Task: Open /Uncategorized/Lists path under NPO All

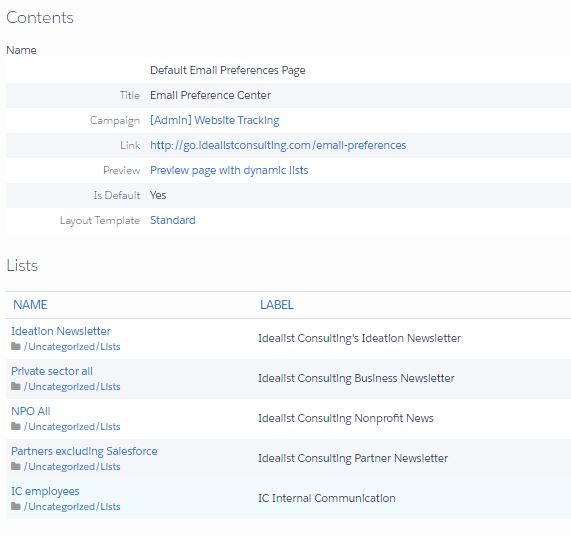Action: coord(72,427)
